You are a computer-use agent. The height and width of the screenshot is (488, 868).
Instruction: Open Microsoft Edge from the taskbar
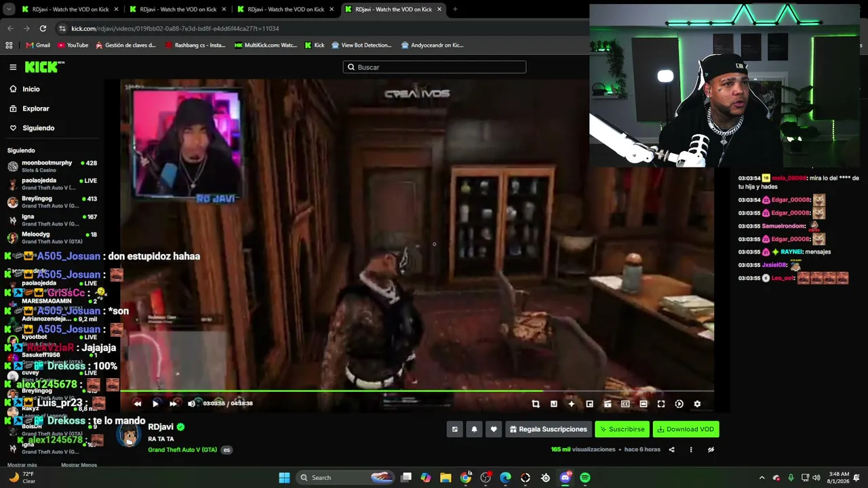point(505,478)
